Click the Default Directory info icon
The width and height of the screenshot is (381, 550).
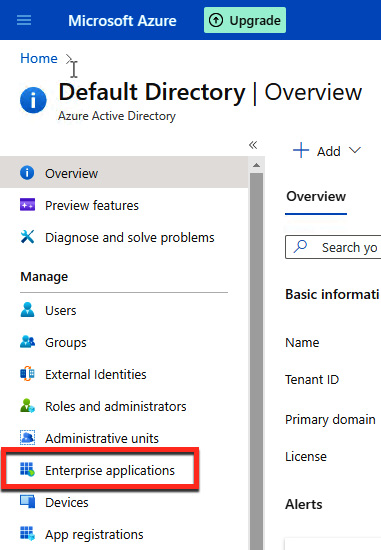(x=33, y=100)
